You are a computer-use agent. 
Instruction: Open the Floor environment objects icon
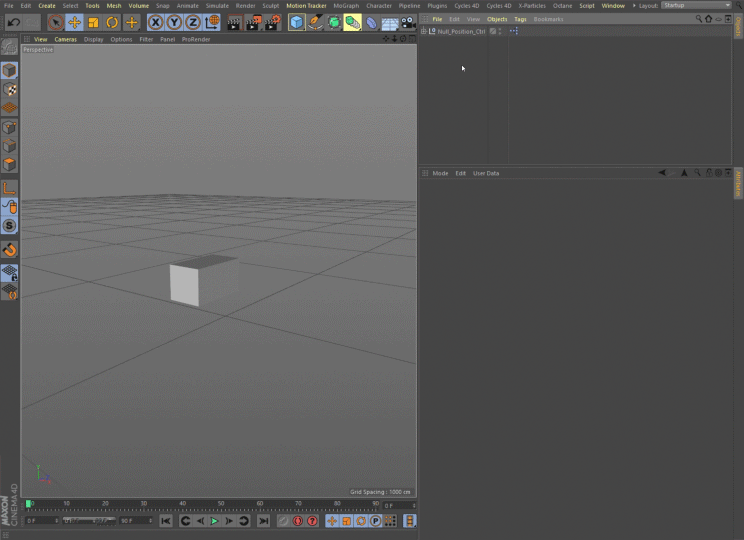click(390, 23)
